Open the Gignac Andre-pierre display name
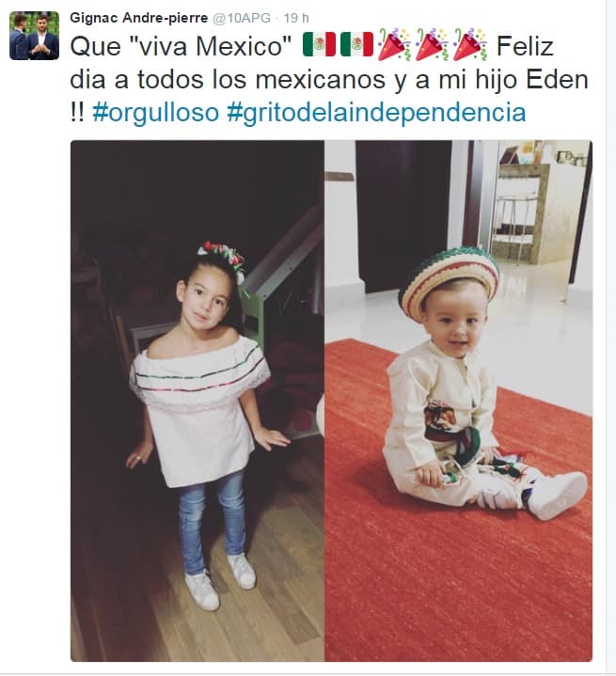 [x=139, y=18]
